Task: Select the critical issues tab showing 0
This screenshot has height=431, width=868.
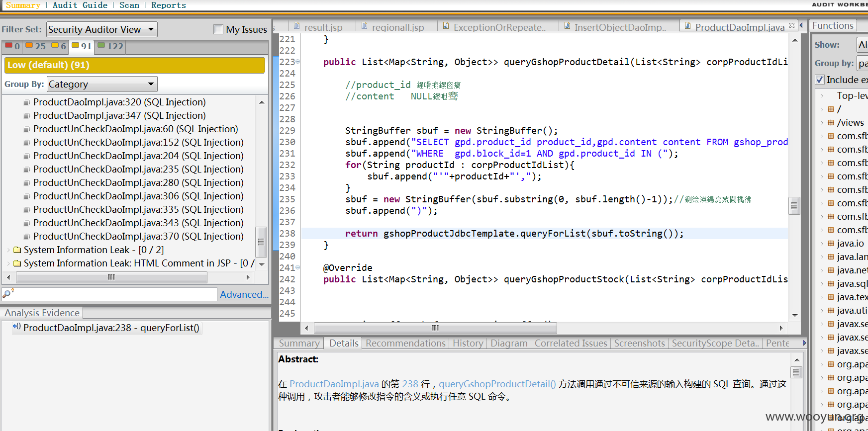Action: [12, 46]
